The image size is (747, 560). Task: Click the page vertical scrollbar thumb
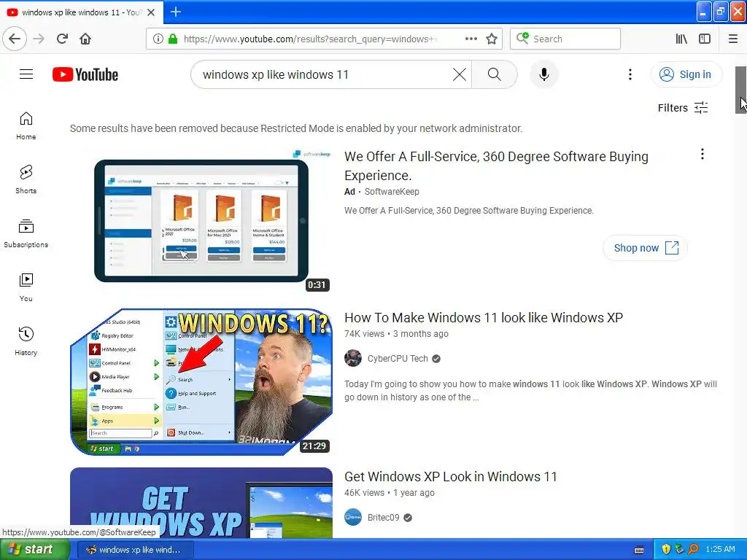[x=740, y=90]
